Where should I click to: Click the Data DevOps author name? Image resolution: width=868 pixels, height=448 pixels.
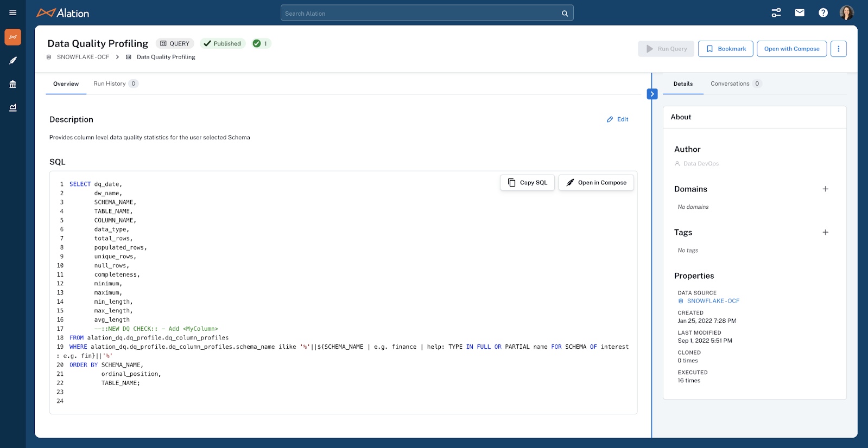(701, 163)
